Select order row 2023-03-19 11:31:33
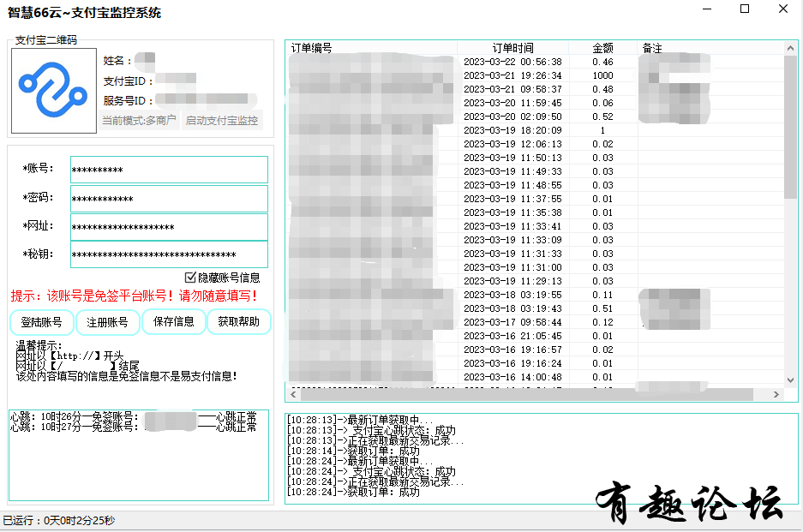The image size is (803, 532). point(535,254)
